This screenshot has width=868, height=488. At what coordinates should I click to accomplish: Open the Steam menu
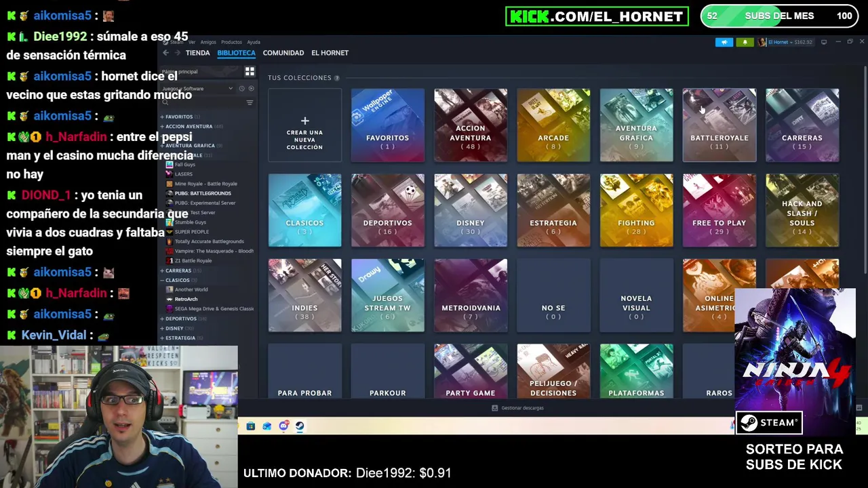click(x=177, y=42)
